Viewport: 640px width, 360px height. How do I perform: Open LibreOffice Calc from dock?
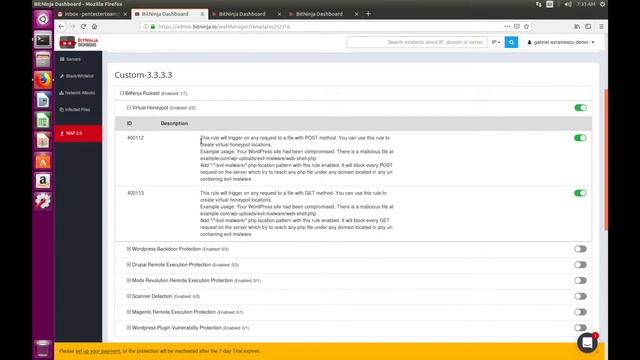click(43, 120)
